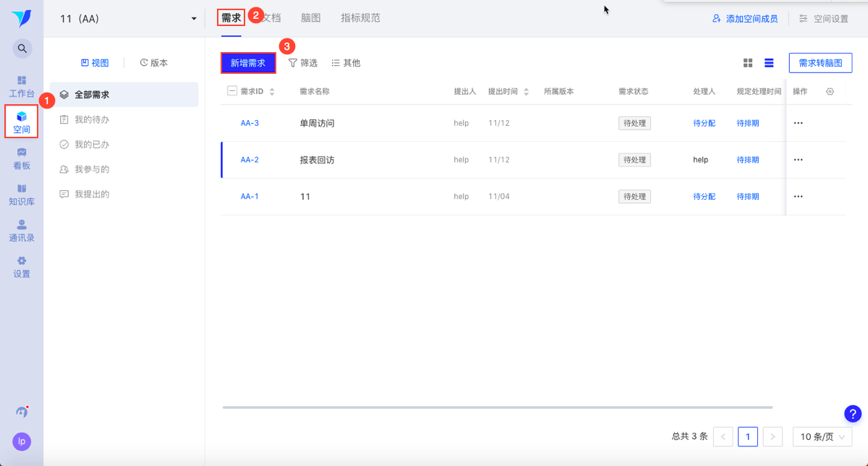Click 添加空间成员 link
Image resolution: width=868 pixels, height=466 pixels.
coord(745,19)
